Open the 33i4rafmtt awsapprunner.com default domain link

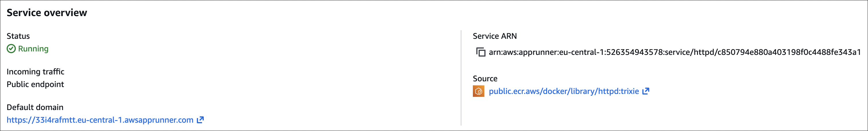point(100,120)
